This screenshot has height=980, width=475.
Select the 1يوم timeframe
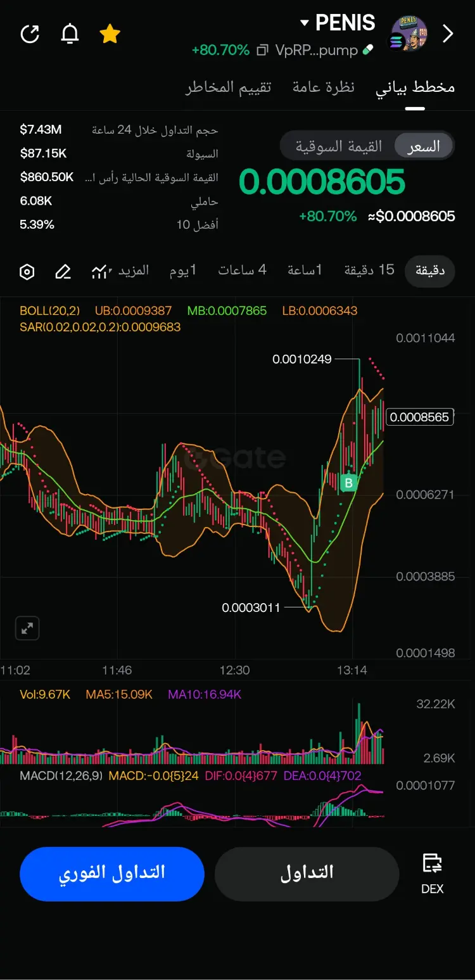[183, 270]
